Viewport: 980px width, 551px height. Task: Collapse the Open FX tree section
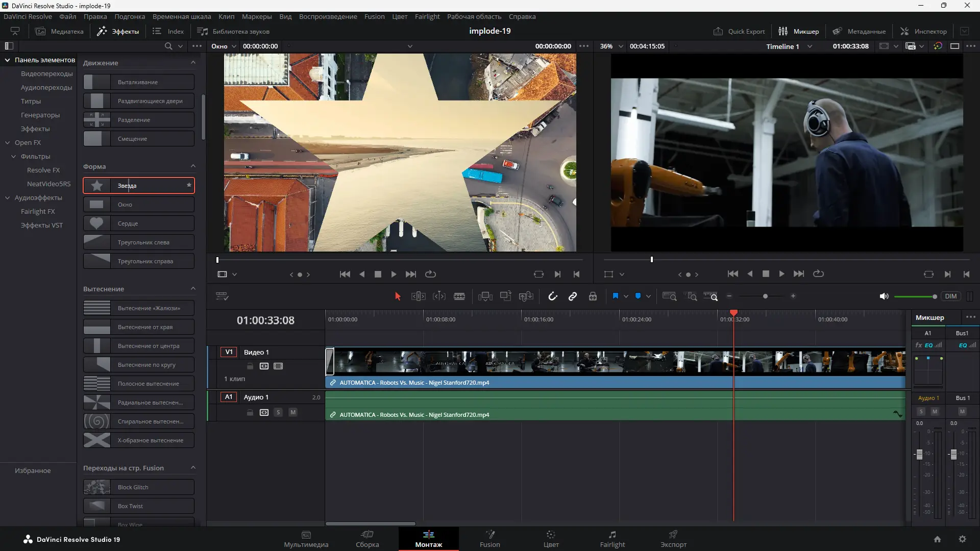[x=8, y=143]
